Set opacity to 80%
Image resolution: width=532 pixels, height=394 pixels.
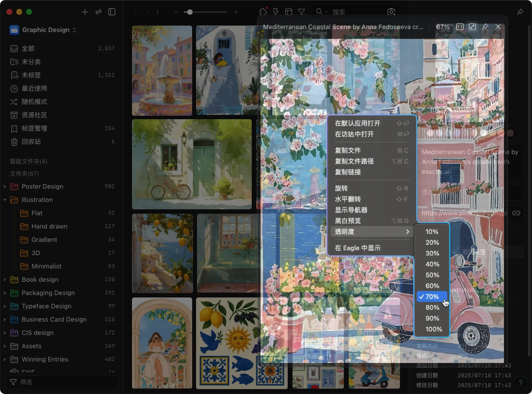pos(432,308)
